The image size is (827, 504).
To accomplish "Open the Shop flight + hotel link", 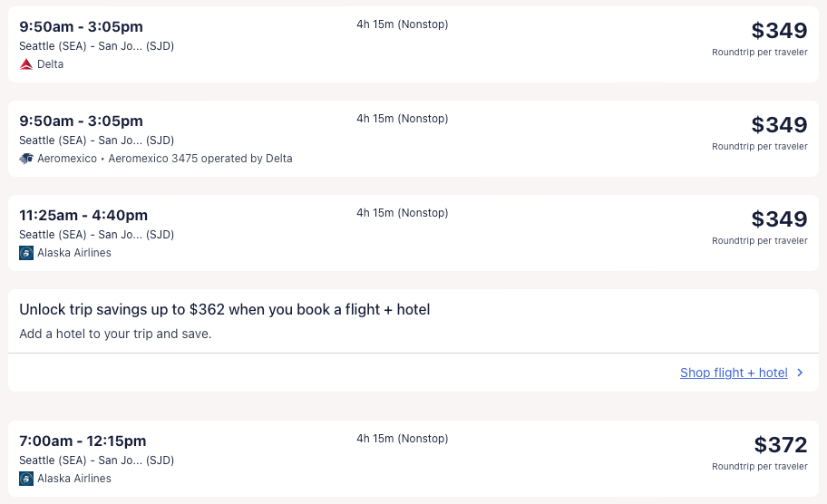I will click(734, 373).
